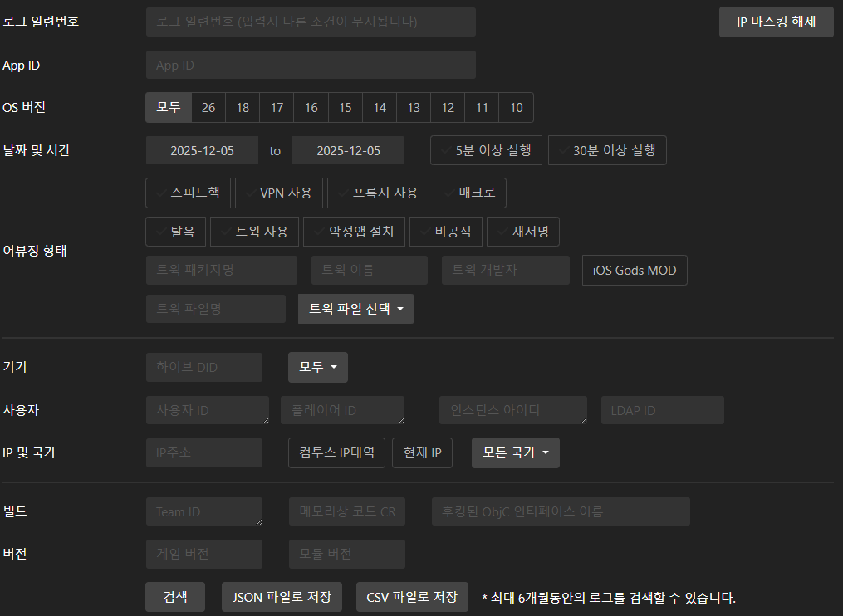
Task: Open the 트윅 파일 선택 dropdown
Action: pos(355,309)
